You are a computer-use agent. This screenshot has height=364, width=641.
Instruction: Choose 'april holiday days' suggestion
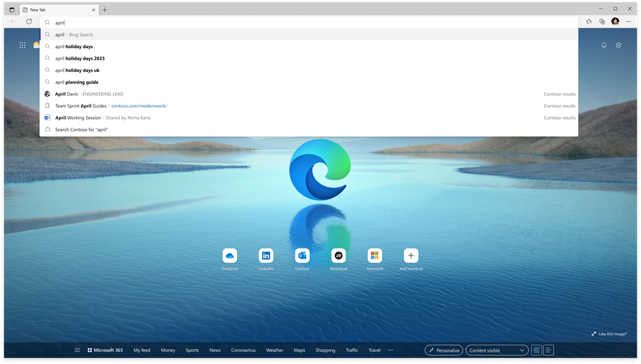(x=309, y=47)
